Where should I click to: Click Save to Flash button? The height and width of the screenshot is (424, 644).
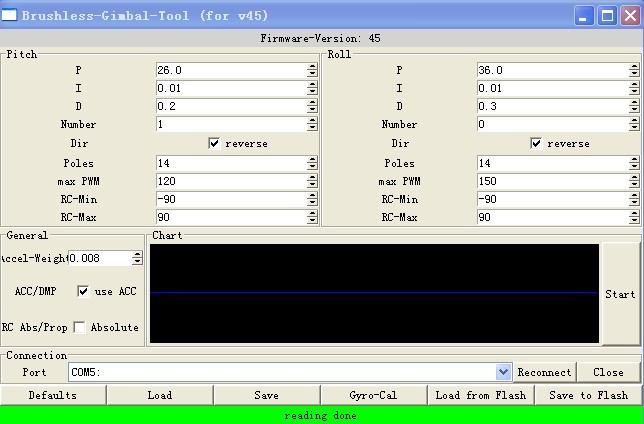pyautogui.click(x=589, y=395)
